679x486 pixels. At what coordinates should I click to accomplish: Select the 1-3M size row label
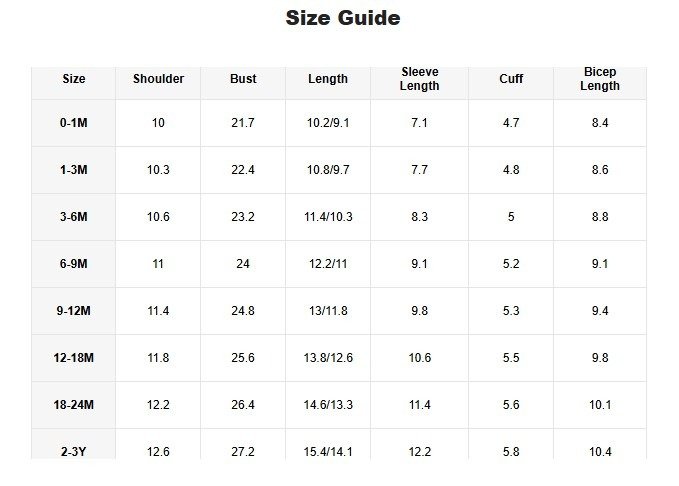click(x=74, y=170)
